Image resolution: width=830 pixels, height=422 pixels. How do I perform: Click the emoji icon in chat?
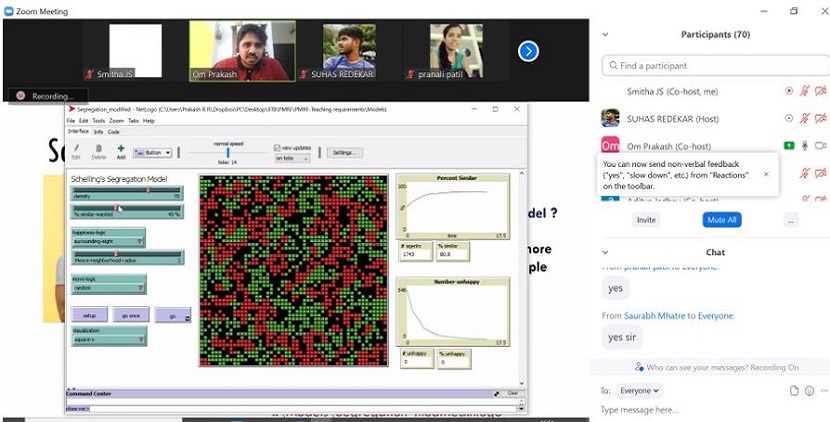809,391
